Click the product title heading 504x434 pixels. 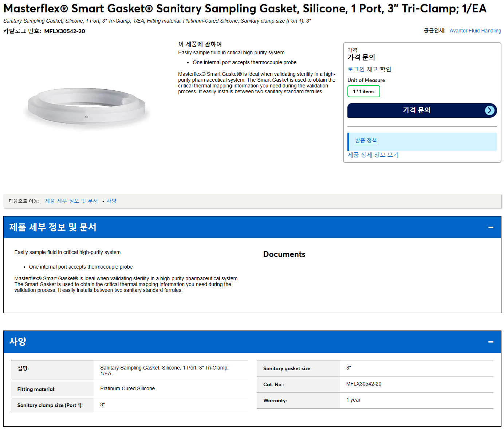click(245, 8)
